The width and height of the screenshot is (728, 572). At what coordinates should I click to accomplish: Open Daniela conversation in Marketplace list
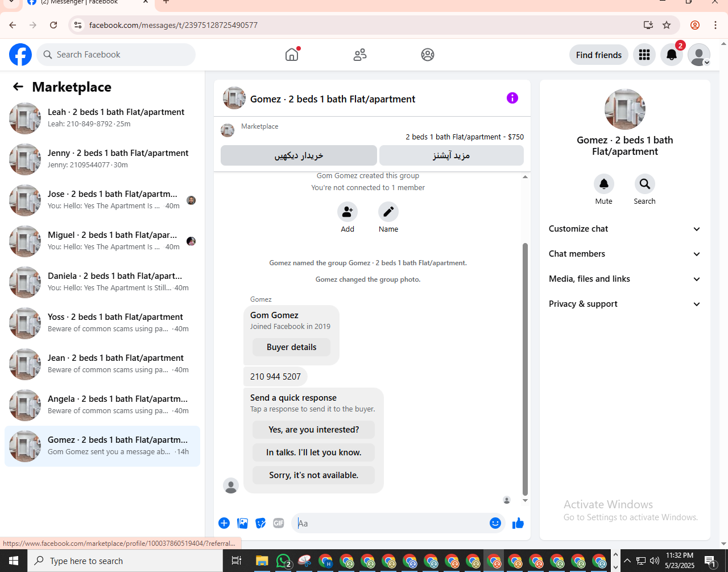point(102,282)
